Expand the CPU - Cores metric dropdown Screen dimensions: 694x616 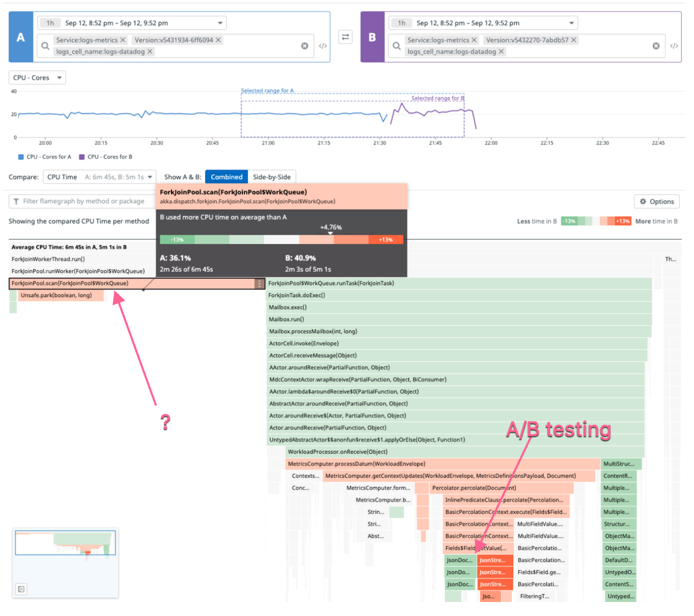pos(37,77)
